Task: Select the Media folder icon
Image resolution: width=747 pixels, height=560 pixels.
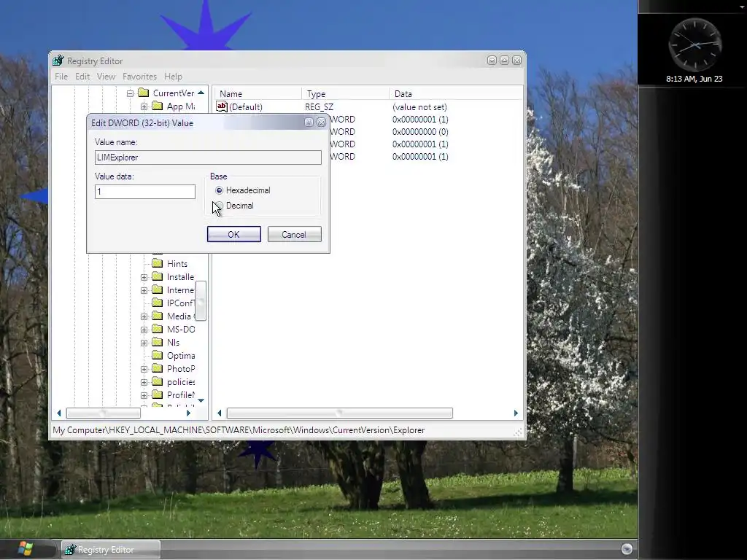Action: pyautogui.click(x=158, y=316)
